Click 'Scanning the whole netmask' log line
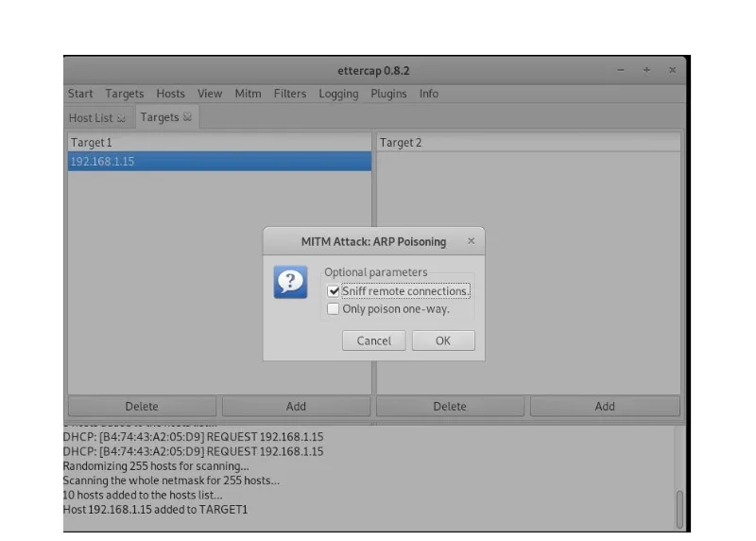 (x=171, y=480)
